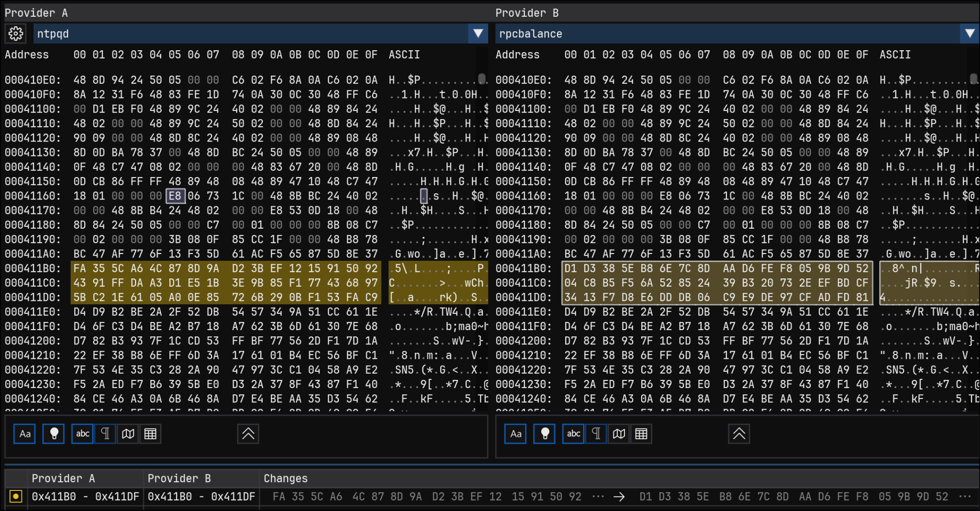Screen dimensions: 980x511
Task: Click the Changes column header
Action: tap(286, 478)
